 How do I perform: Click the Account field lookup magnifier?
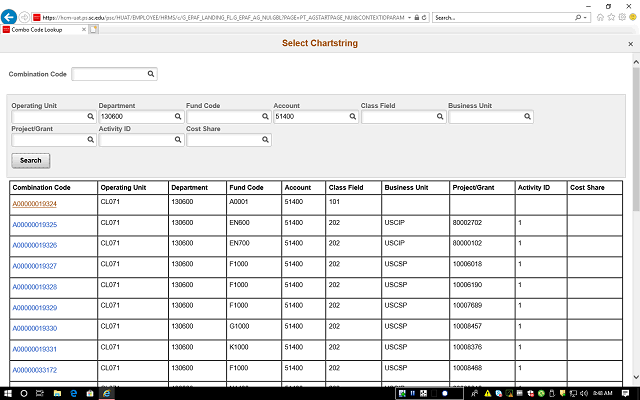coord(352,116)
